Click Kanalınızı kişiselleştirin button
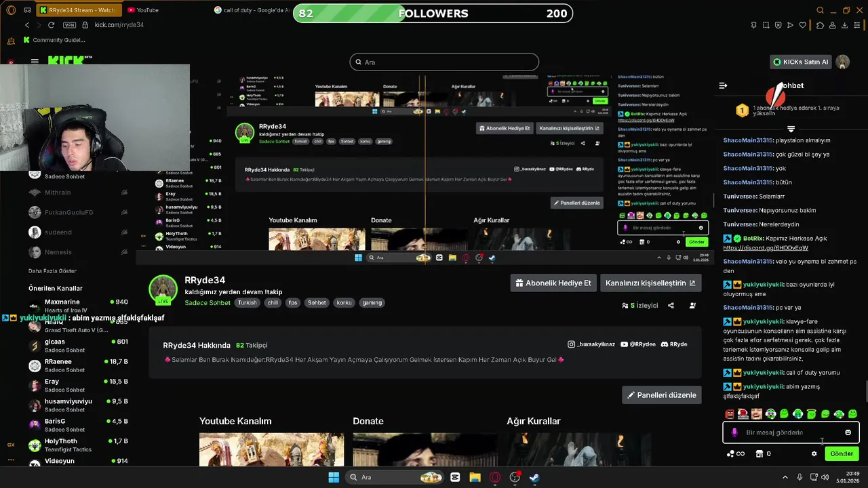This screenshot has width=868, height=488. pyautogui.click(x=650, y=283)
